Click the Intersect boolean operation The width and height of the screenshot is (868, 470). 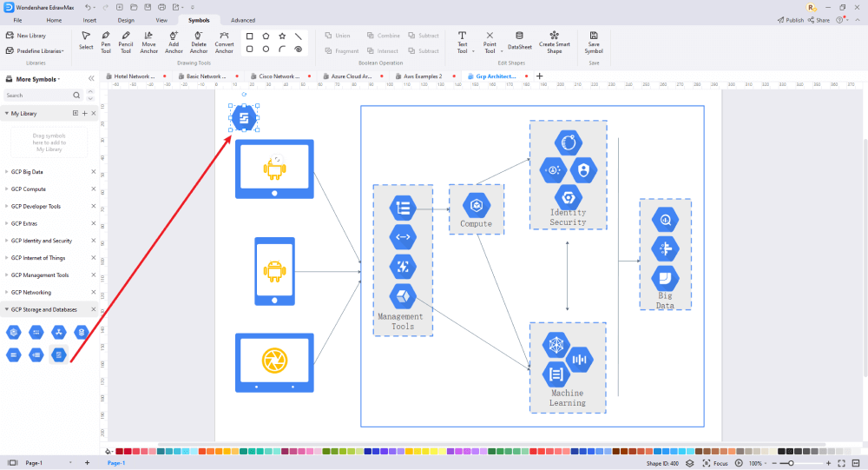click(x=383, y=51)
